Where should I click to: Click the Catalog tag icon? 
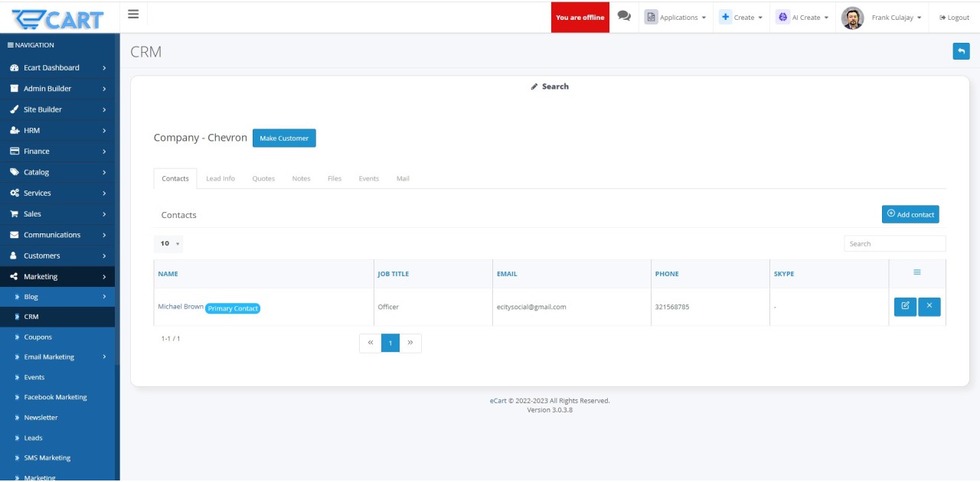click(14, 172)
